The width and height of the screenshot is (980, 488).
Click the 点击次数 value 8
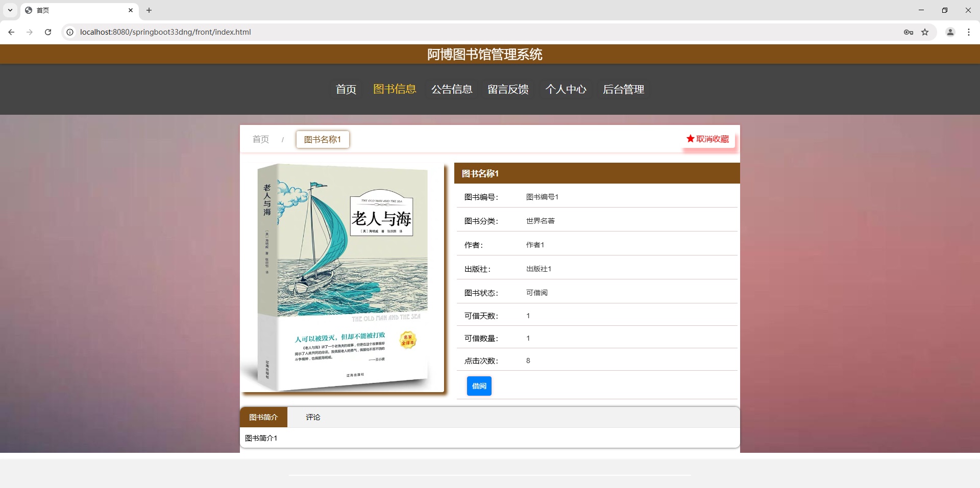(528, 361)
